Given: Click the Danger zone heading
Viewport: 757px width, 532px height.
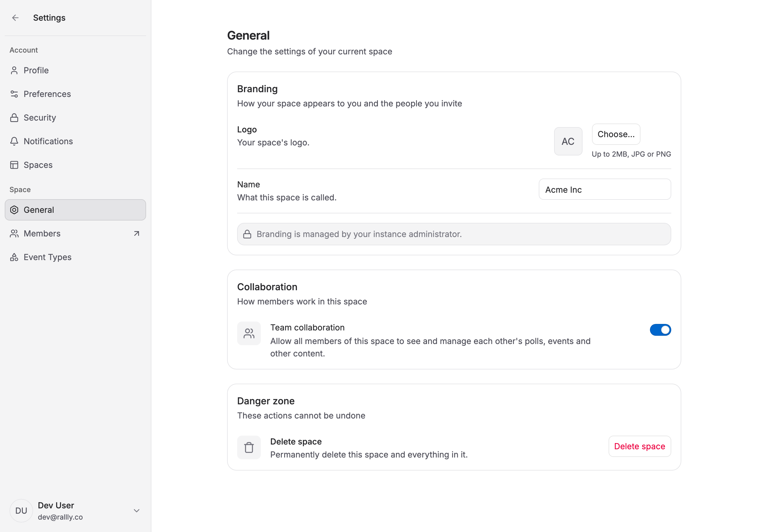Looking at the screenshot, I should (x=266, y=401).
